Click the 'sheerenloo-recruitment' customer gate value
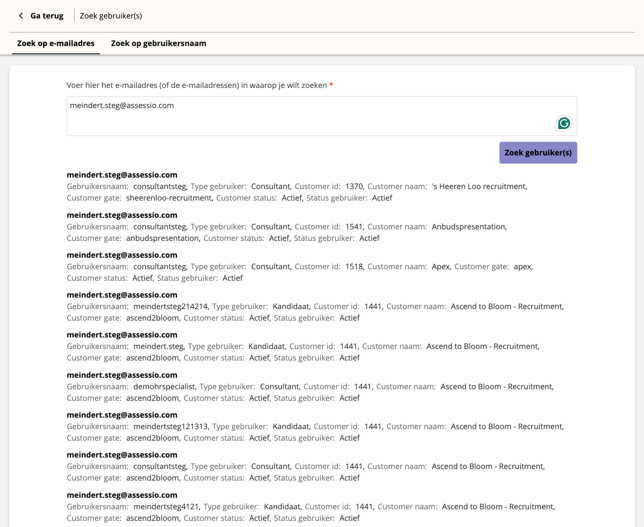 (169, 198)
